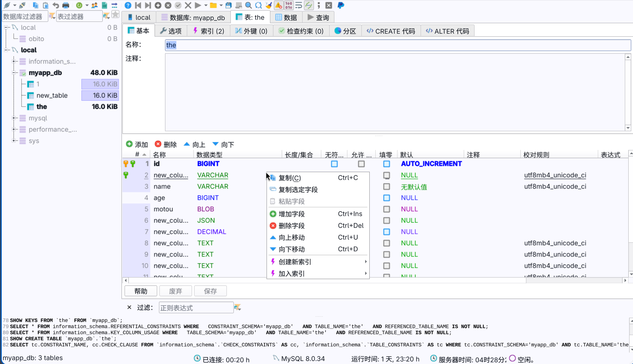Viewport: 633px width, 364px height.
Task: Open the session manager plug icon
Action: tap(7, 5)
